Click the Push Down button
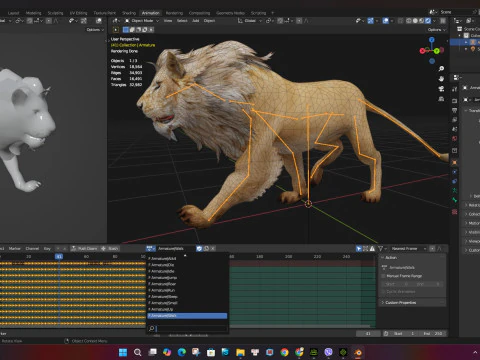This screenshot has width=480, height=360. click(84, 249)
